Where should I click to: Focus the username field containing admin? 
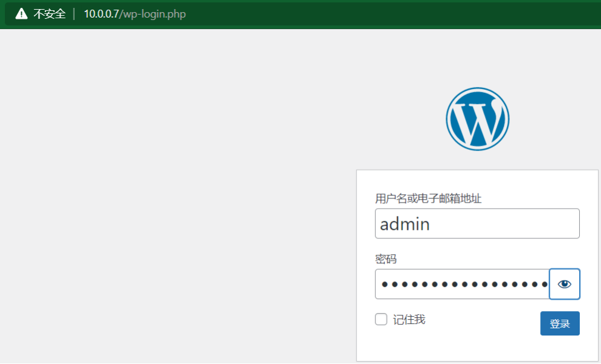point(477,223)
